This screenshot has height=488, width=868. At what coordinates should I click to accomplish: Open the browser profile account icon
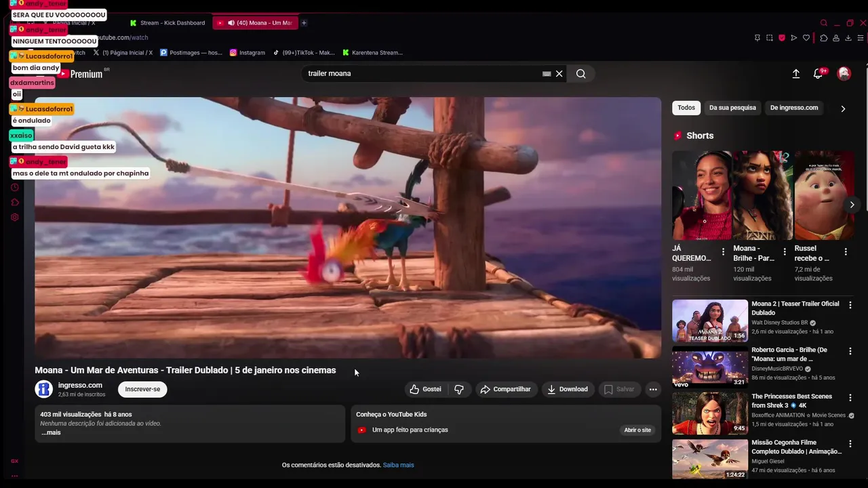836,38
